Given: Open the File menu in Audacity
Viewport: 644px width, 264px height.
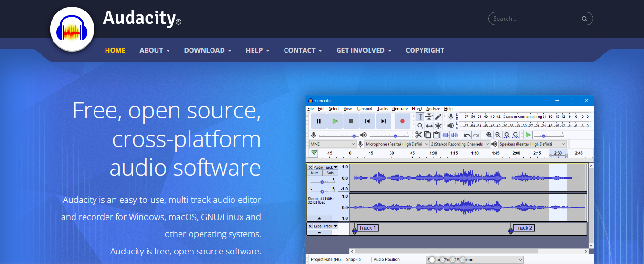Looking at the screenshot, I should [310, 109].
